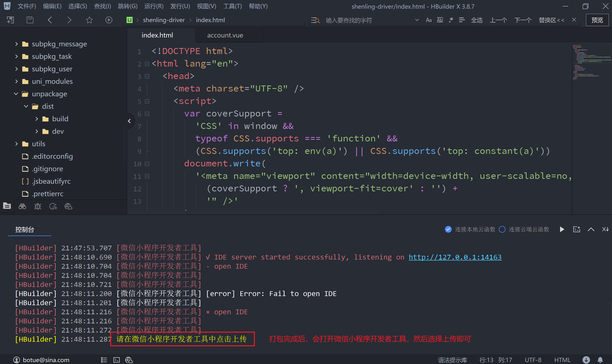Screen dimensions: 612x364
Task: Expand the subpkg_message folder
Action: (x=17, y=44)
